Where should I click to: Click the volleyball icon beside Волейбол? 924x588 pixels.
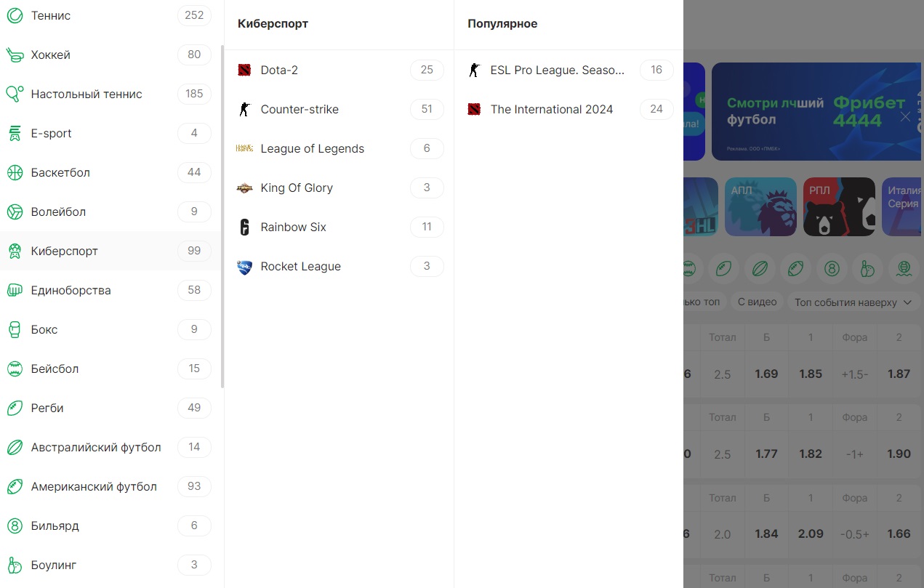point(15,212)
